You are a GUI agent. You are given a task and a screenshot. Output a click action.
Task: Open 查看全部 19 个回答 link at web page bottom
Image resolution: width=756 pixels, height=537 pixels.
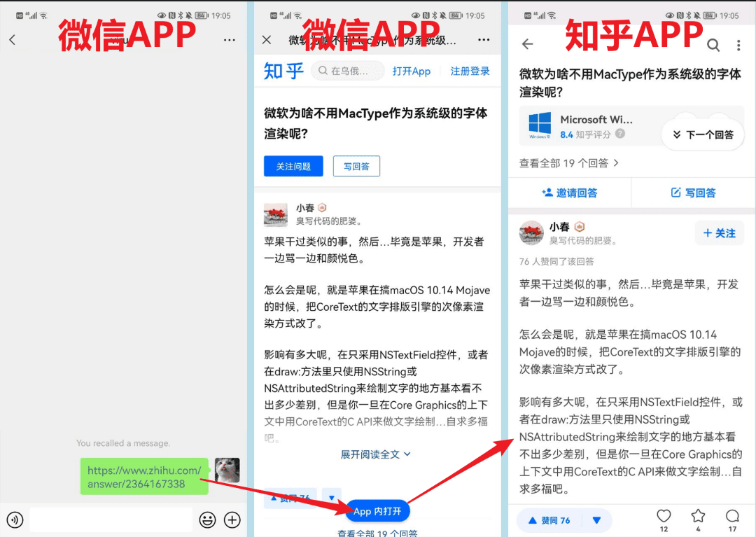pyautogui.click(x=377, y=533)
